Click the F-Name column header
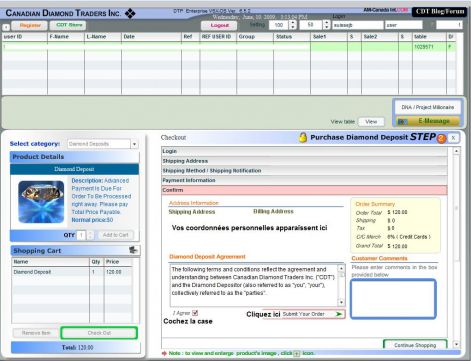The width and height of the screenshot is (471, 361). (x=66, y=37)
